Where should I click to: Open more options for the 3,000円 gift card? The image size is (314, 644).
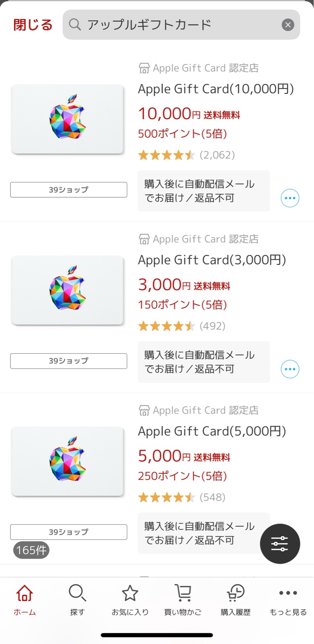(x=290, y=369)
